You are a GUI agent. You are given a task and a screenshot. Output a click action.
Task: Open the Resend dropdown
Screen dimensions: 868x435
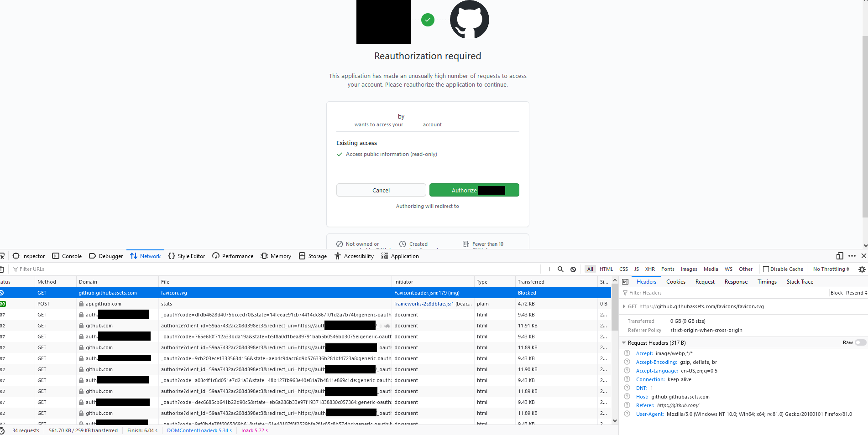coord(856,292)
